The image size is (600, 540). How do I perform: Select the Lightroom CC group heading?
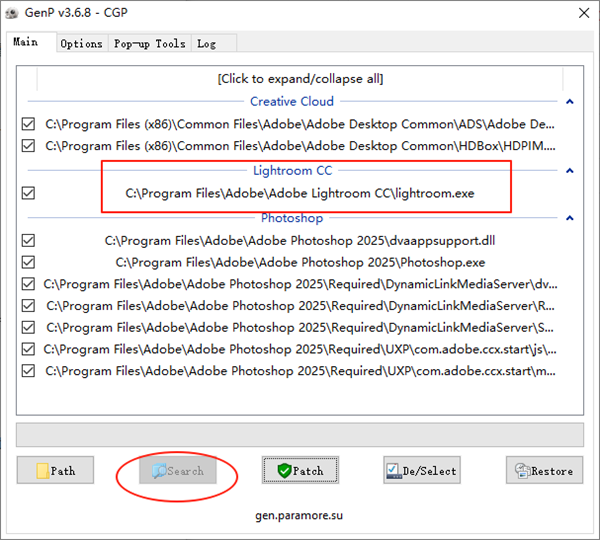(x=293, y=171)
